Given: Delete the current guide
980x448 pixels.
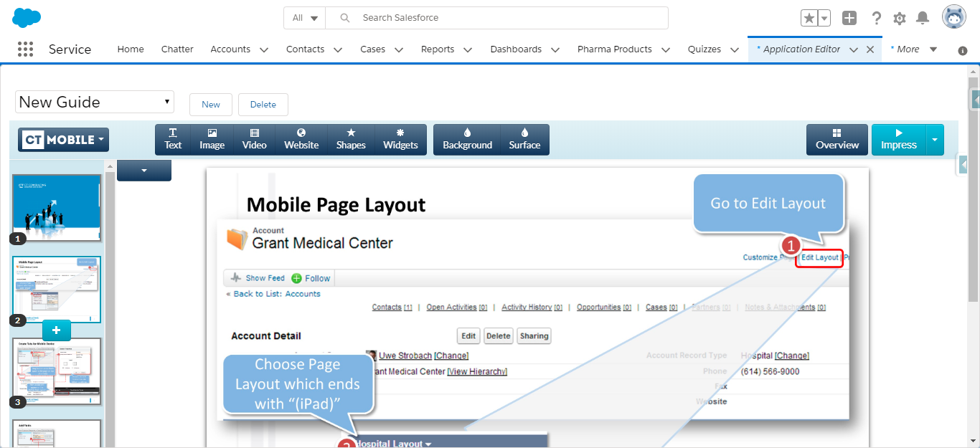Looking at the screenshot, I should [263, 105].
